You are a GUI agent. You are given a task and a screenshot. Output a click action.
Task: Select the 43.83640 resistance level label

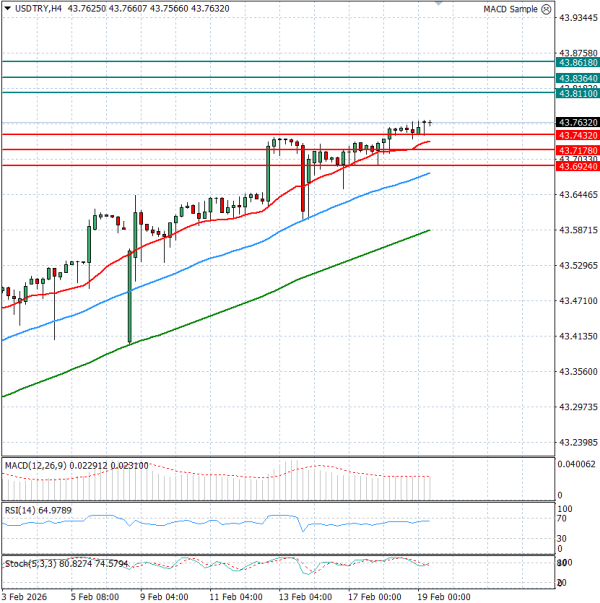pyautogui.click(x=578, y=78)
